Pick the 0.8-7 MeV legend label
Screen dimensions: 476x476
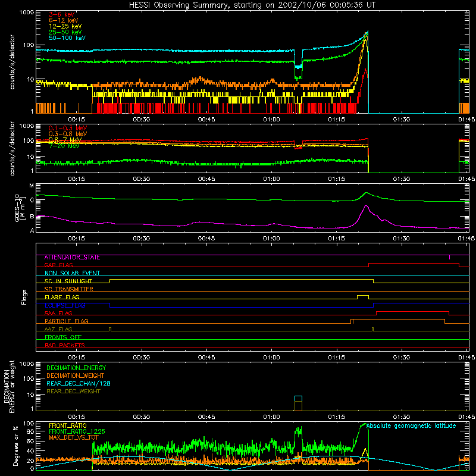point(65,140)
